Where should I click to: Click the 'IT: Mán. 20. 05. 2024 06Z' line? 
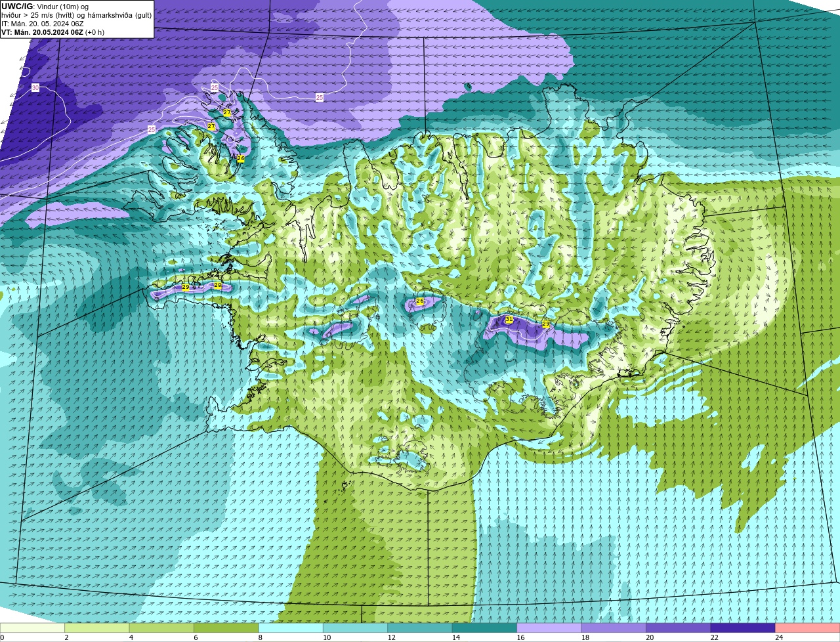pyautogui.click(x=42, y=24)
